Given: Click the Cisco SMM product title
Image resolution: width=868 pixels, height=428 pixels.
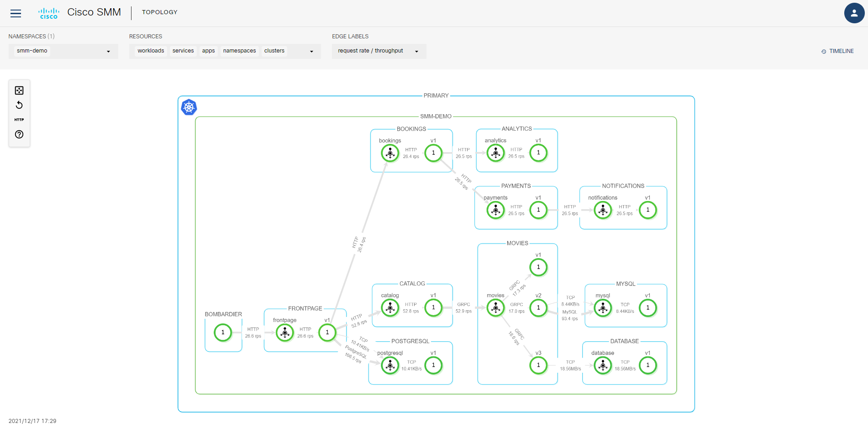Looking at the screenshot, I should (x=94, y=12).
